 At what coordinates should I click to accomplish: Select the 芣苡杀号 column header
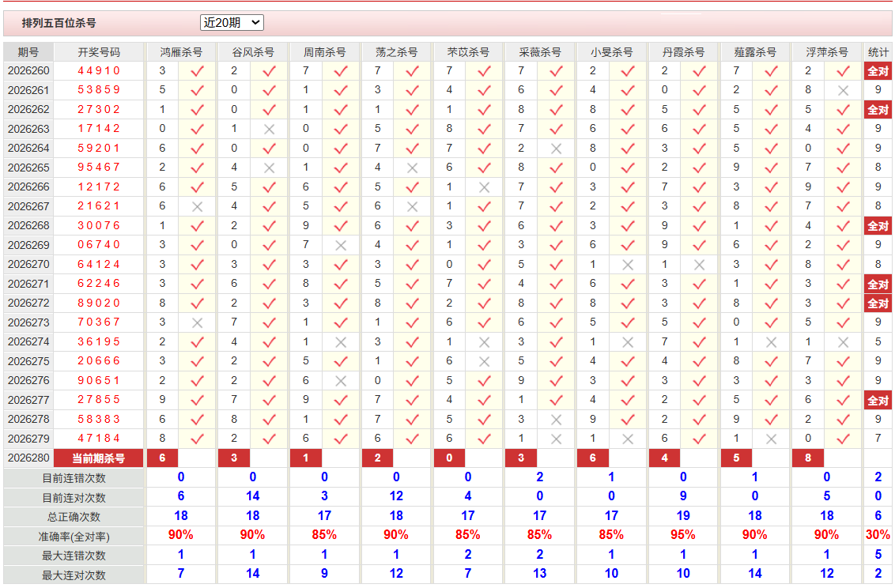468,52
